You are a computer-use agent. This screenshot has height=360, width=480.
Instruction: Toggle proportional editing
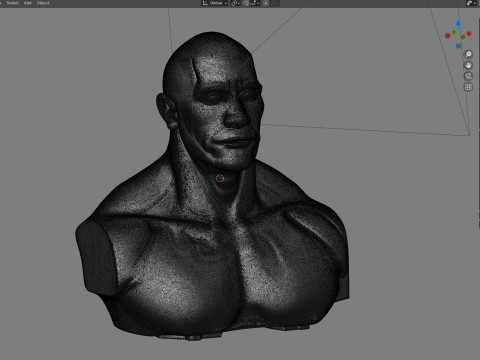coord(266,3)
